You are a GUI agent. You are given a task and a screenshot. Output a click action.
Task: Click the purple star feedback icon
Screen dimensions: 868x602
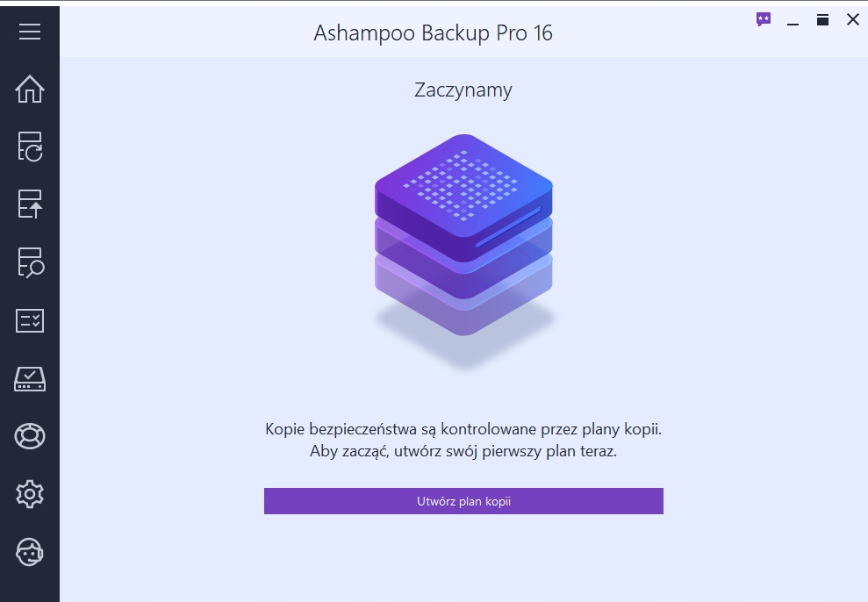[x=764, y=19]
